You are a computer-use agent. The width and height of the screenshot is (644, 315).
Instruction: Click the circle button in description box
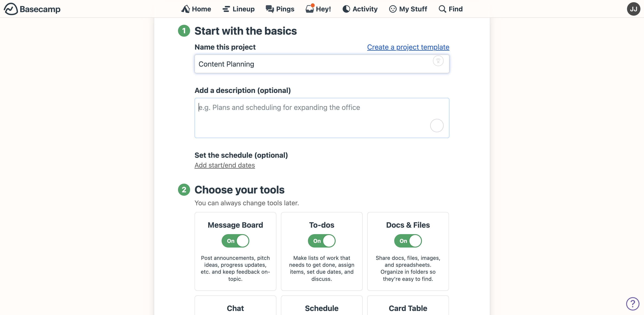436,125
